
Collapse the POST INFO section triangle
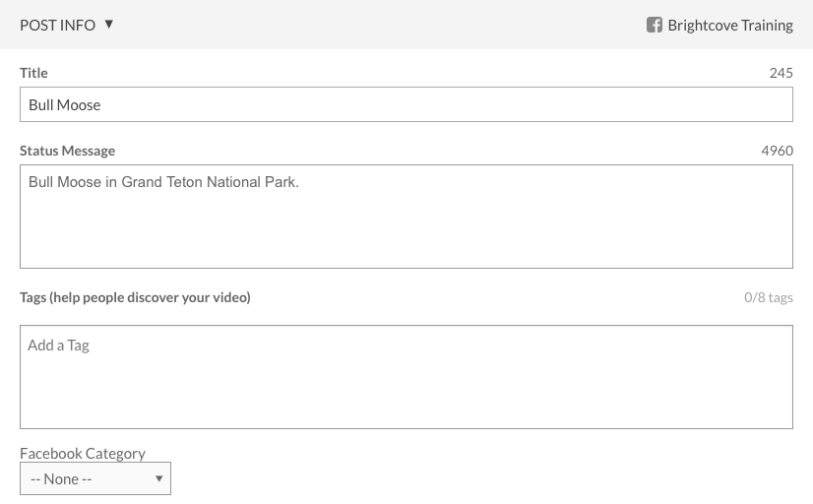pyautogui.click(x=108, y=24)
